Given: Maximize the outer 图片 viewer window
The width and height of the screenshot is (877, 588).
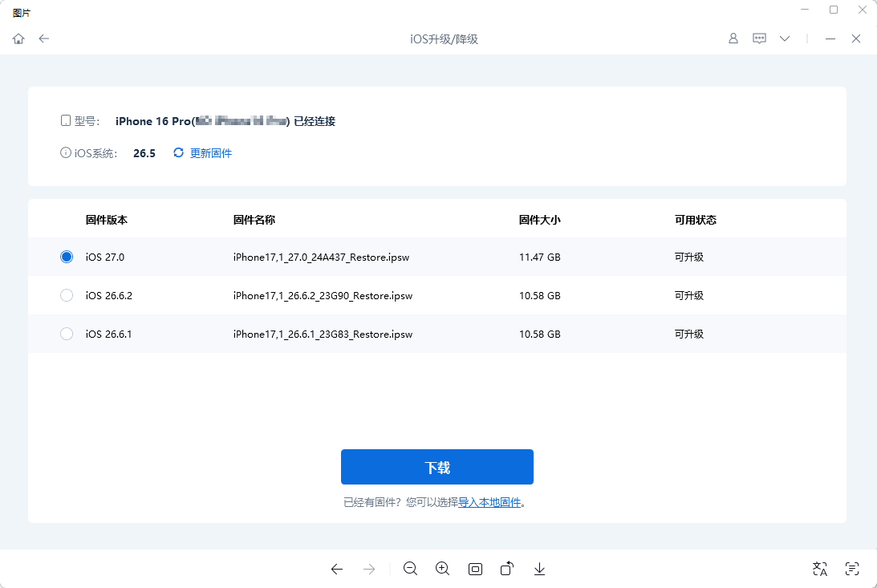Looking at the screenshot, I should pos(834,10).
